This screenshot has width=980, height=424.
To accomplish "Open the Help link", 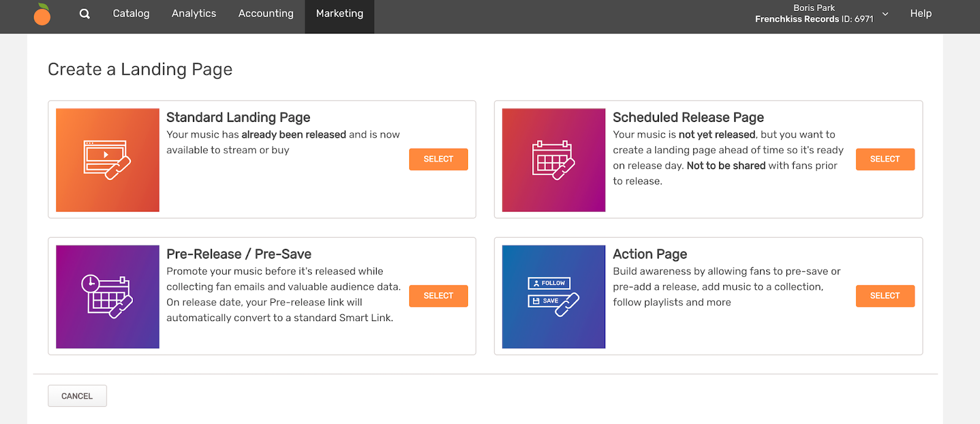I will (x=921, y=13).
